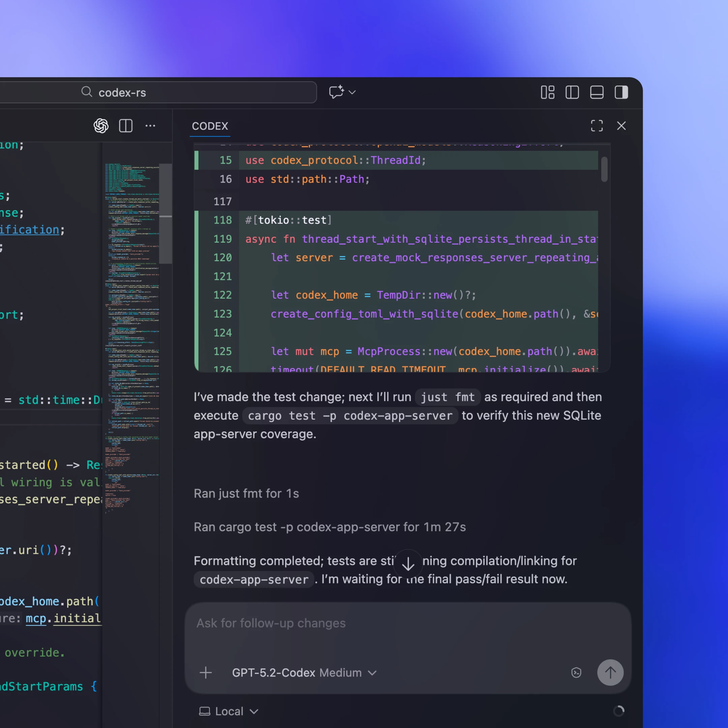Select the sandbox terminal icon beside send button

pyautogui.click(x=576, y=673)
